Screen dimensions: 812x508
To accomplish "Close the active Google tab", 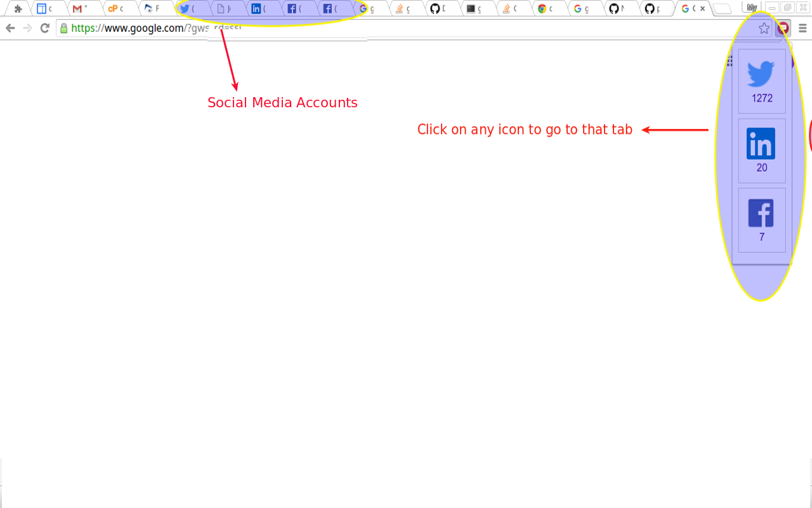I will click(x=702, y=9).
